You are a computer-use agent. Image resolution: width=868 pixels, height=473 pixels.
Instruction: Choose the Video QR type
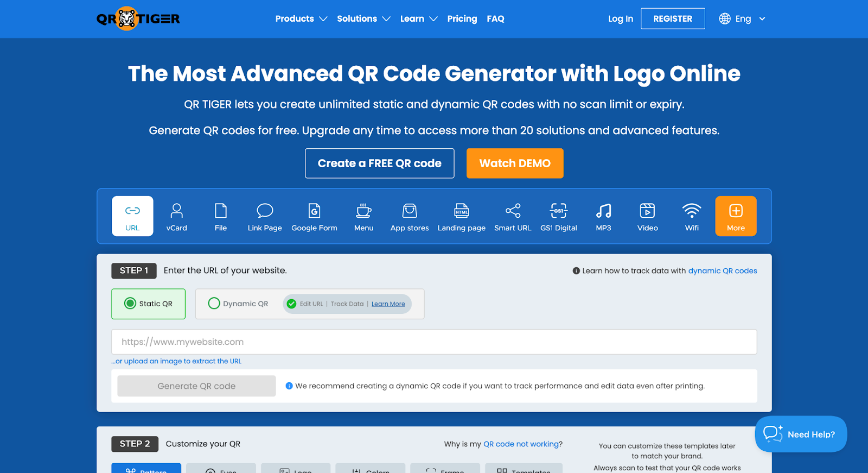click(x=648, y=216)
